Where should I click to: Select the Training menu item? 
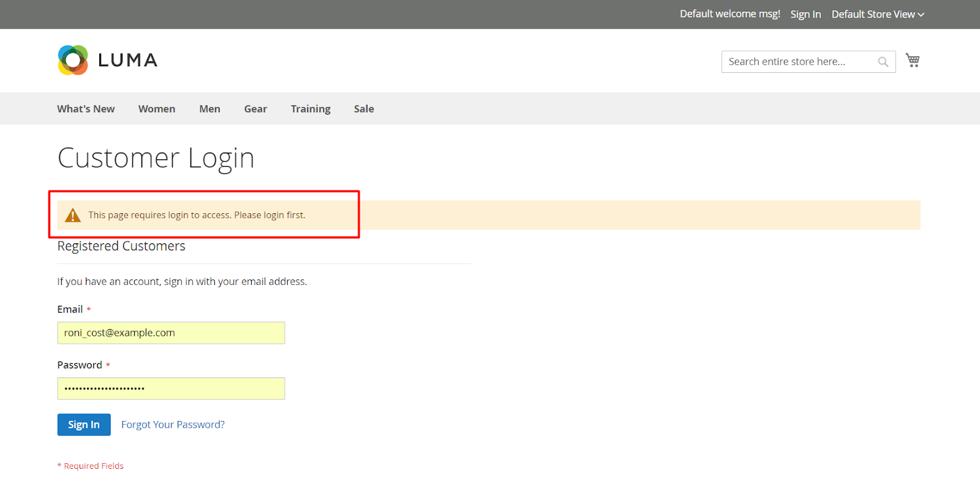[x=311, y=109]
